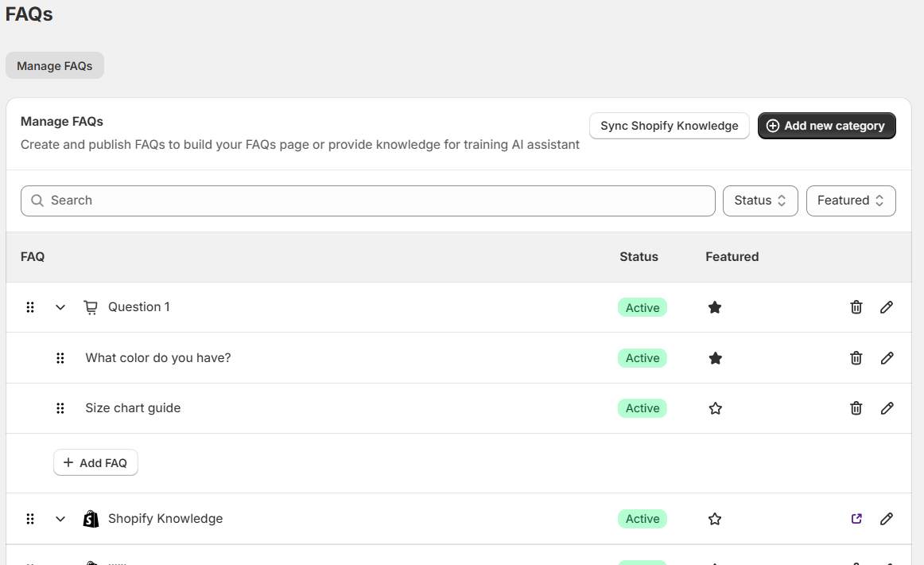Click Add new category button

pos(826,126)
